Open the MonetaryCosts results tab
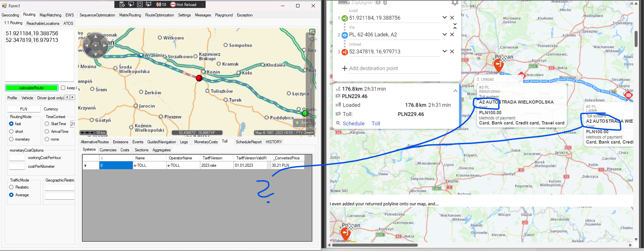The width and height of the screenshot is (644, 251). click(x=206, y=142)
